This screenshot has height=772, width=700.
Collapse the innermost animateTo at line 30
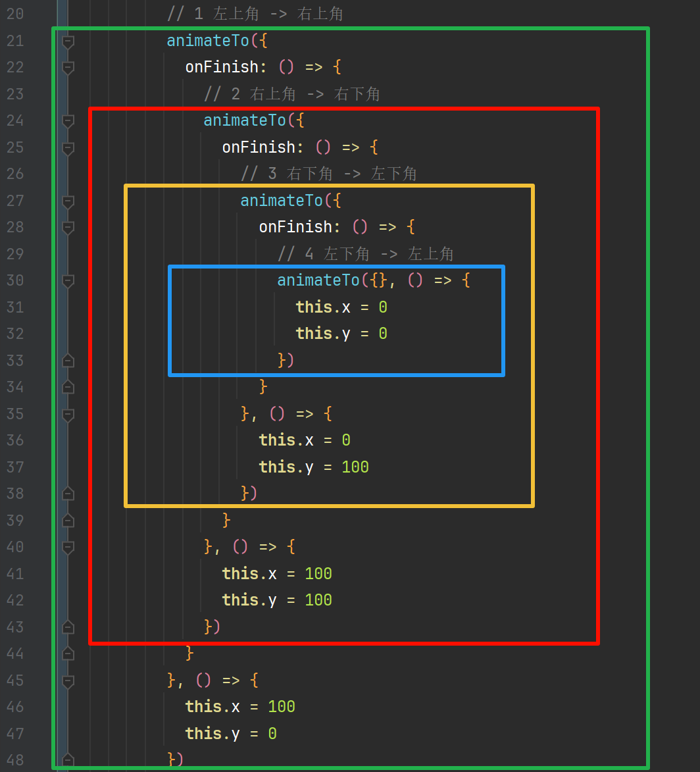pyautogui.click(x=68, y=280)
